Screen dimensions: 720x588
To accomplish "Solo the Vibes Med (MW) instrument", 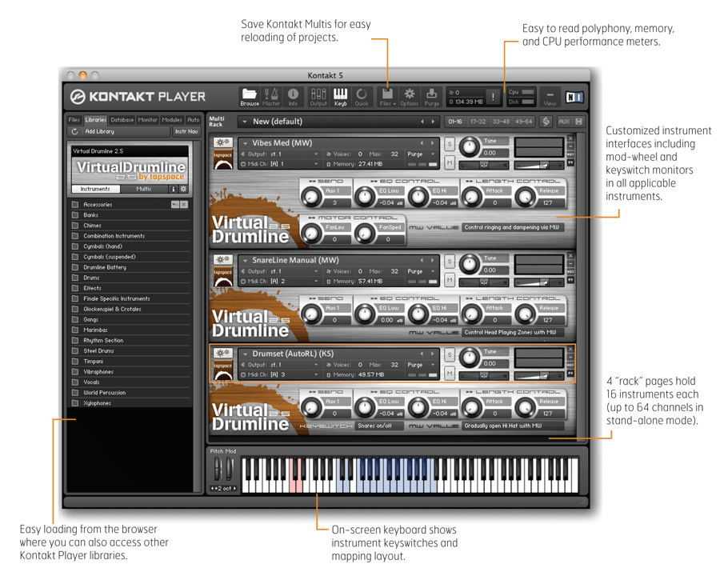I will [x=450, y=145].
